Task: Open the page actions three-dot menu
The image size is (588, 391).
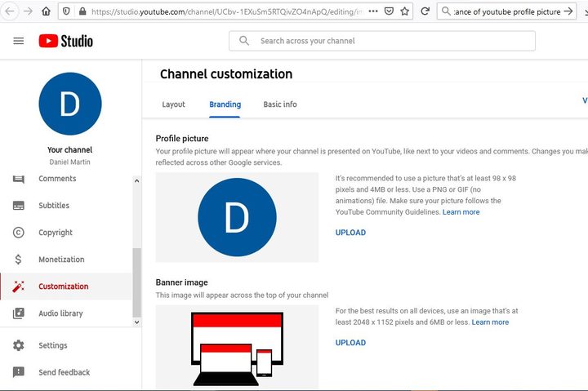Action: [x=373, y=11]
